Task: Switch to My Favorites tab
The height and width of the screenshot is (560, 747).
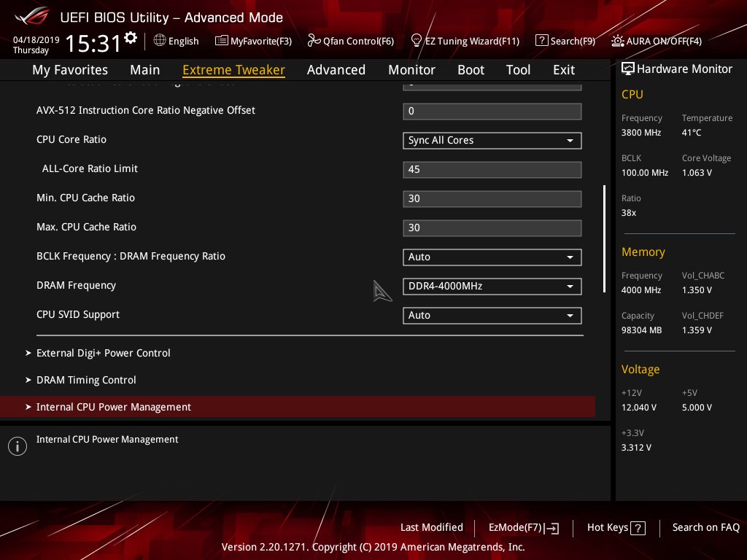Action: (70, 69)
